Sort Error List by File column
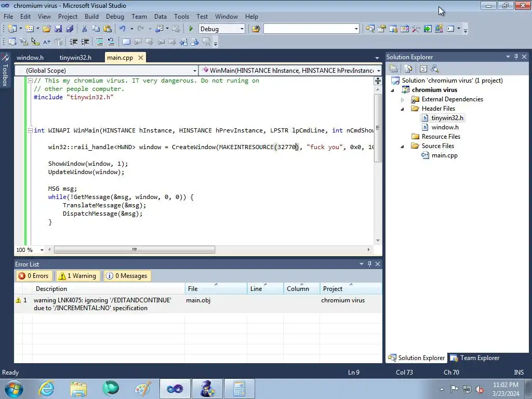Viewport: 532px width, 399px height. click(x=216, y=289)
